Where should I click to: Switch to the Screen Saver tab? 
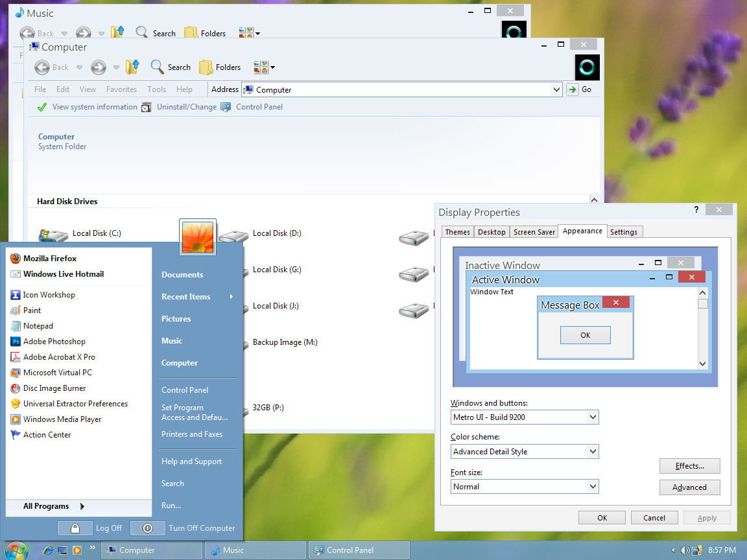click(x=534, y=231)
